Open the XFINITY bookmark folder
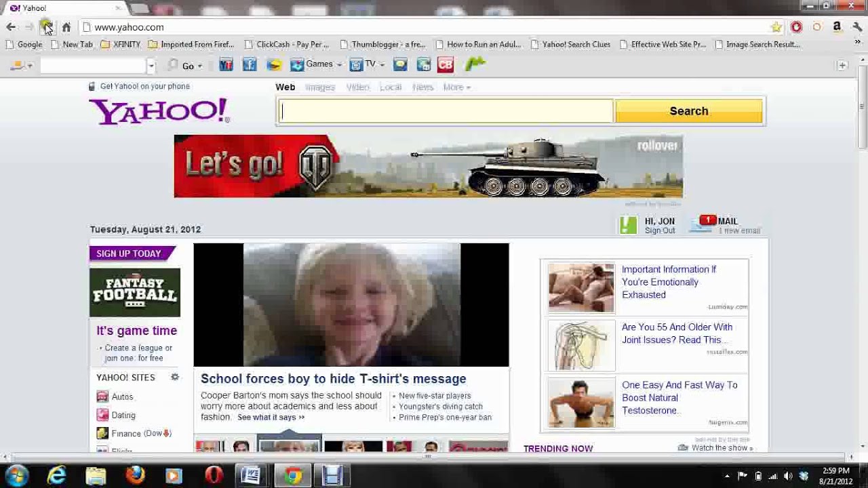This screenshot has width=868, height=488. (121, 45)
